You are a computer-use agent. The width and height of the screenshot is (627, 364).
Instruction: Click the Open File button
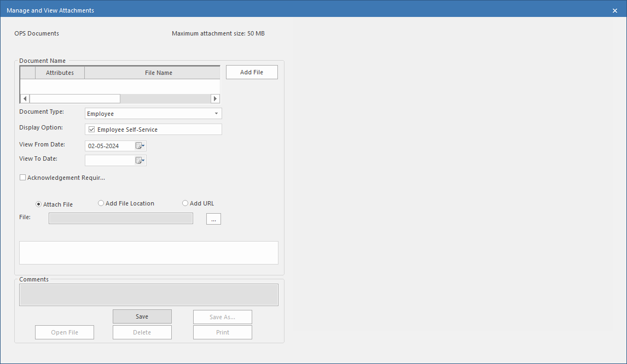coord(64,332)
